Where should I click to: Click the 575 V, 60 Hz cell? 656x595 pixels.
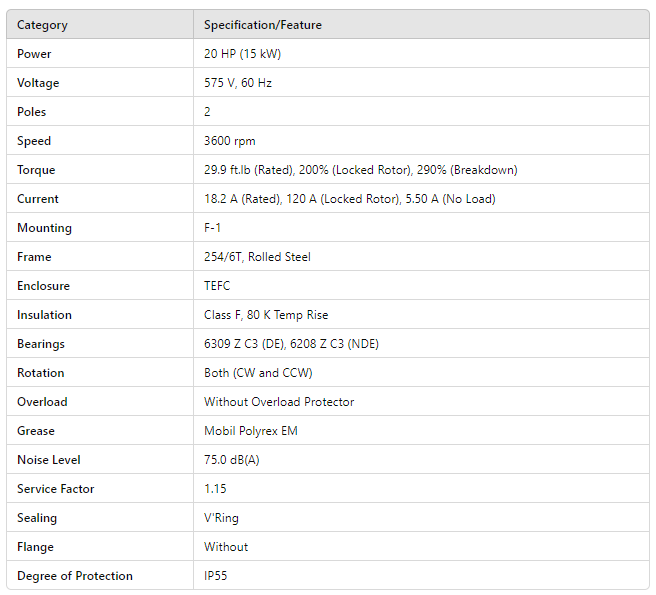click(x=238, y=83)
